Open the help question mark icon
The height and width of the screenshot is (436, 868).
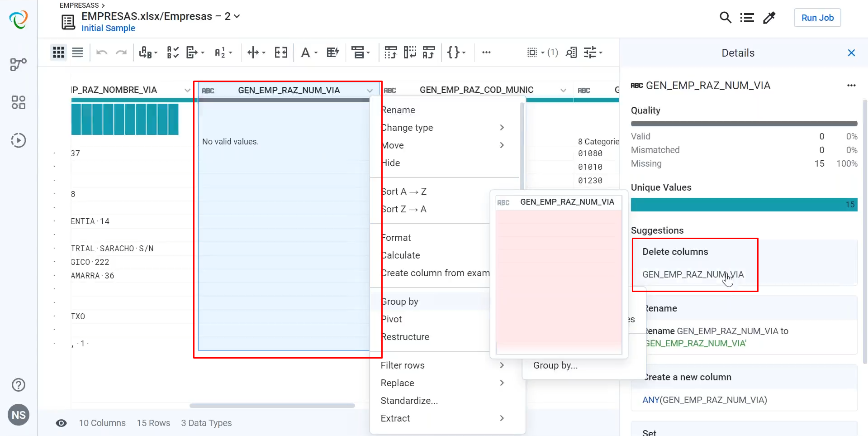click(18, 385)
